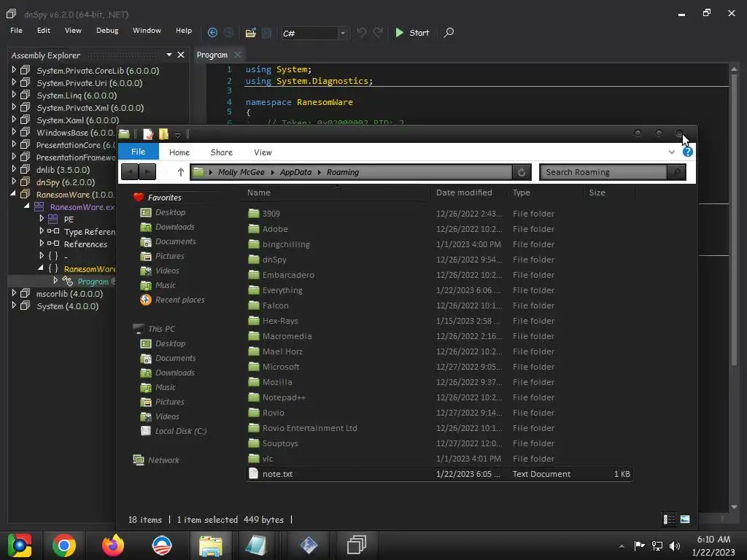The width and height of the screenshot is (747, 560).
Task: Click dnSpy Redo toolbar icon
Action: pos(378,32)
